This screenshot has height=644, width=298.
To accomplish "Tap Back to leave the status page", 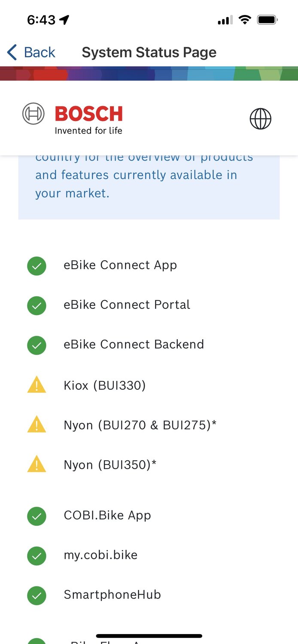I will pos(30,52).
